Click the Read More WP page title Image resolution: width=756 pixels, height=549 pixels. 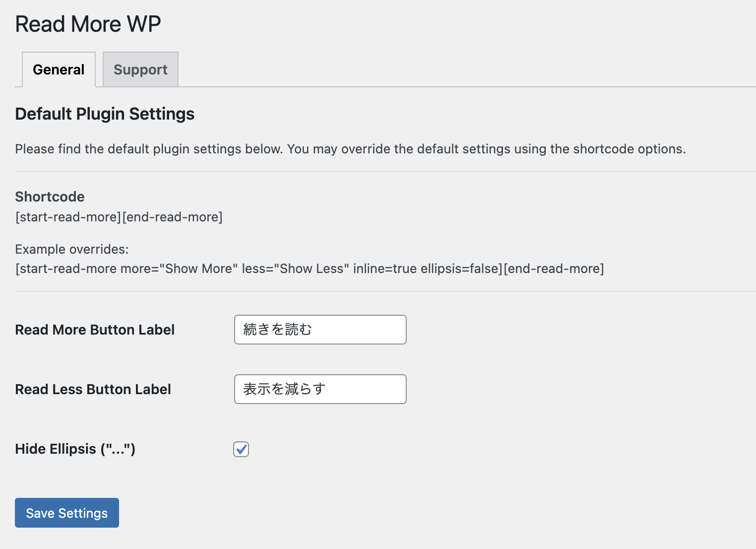click(88, 23)
